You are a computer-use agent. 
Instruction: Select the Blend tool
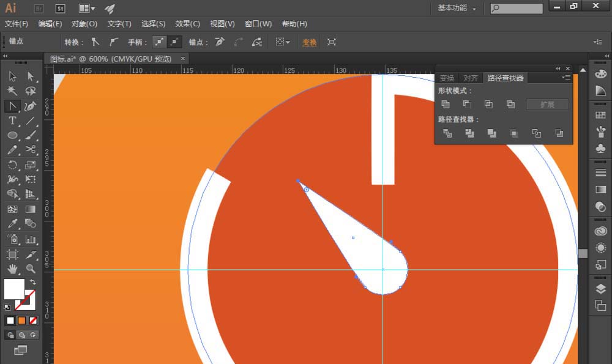[x=31, y=223]
